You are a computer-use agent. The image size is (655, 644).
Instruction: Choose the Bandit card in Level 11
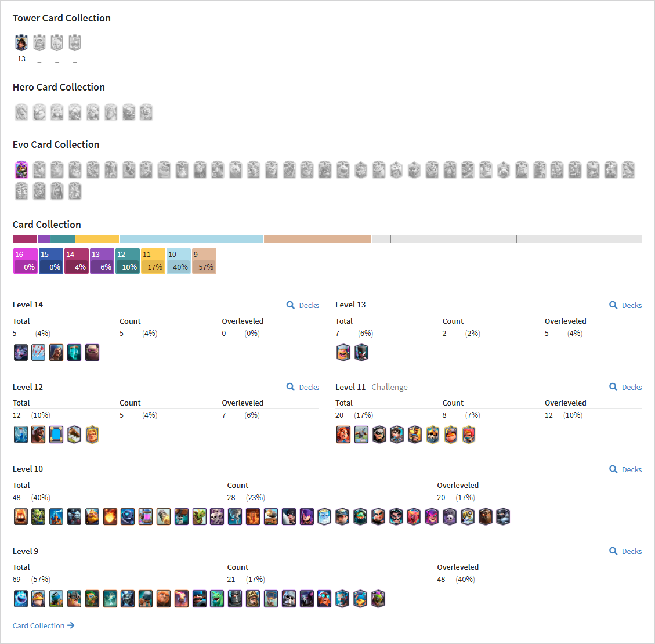(379, 435)
